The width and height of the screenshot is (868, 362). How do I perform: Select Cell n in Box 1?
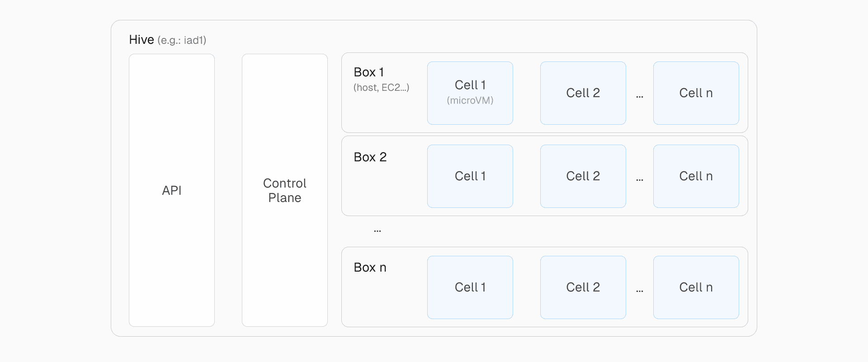pos(696,93)
